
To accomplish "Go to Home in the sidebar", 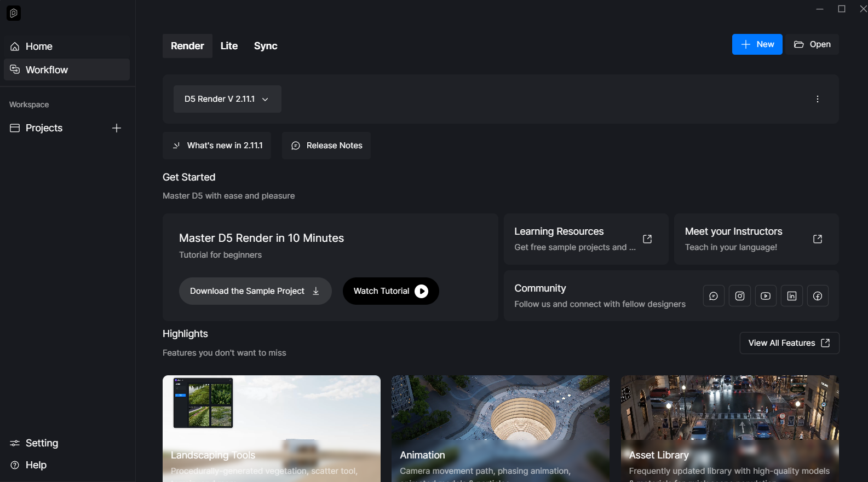I will 39,47.
